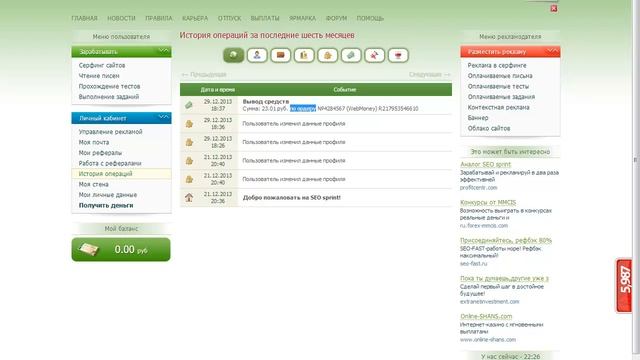This screenshot has height=360, width=640.
Task: Click the house icon beside 'Добро пожаловать на SEO sprint!'
Action: click(189, 198)
